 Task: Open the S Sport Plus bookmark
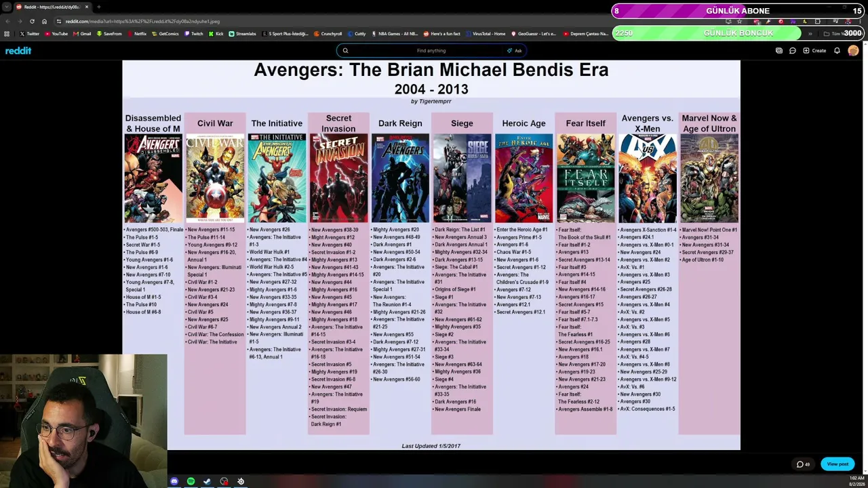point(285,34)
